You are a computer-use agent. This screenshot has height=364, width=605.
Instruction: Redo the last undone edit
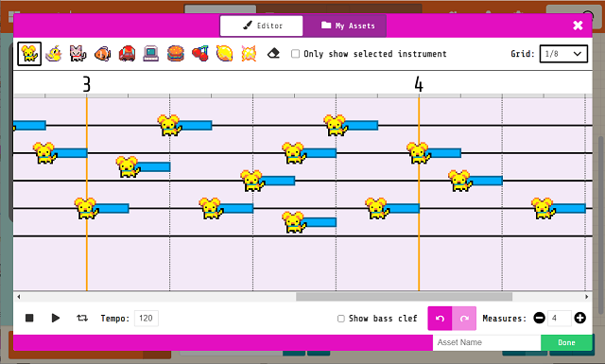click(464, 319)
